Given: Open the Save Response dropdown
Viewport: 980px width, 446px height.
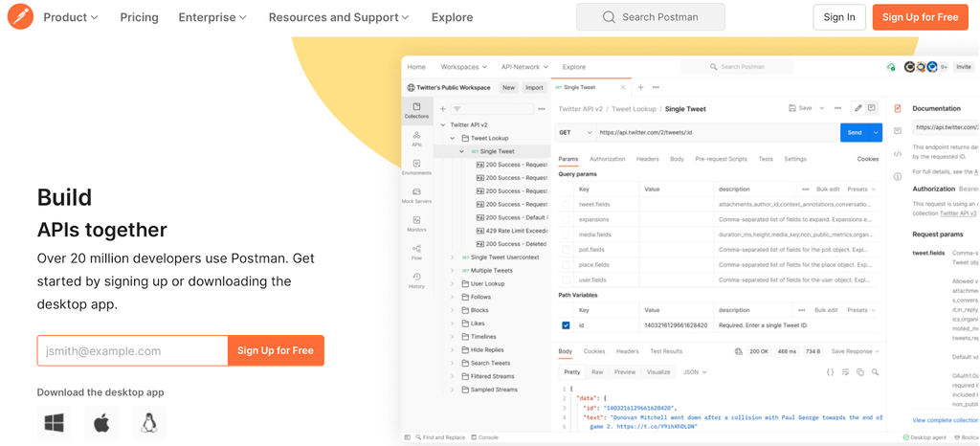Looking at the screenshot, I should click(x=855, y=351).
